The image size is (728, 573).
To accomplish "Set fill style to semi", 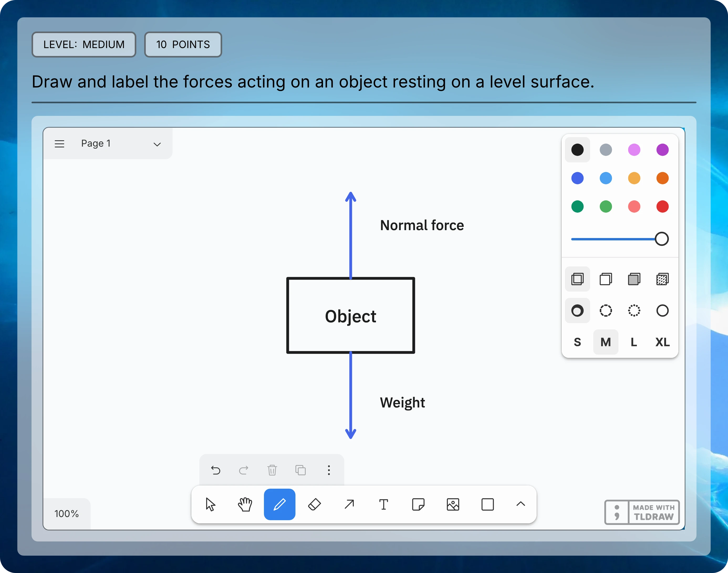I will pyautogui.click(x=606, y=279).
